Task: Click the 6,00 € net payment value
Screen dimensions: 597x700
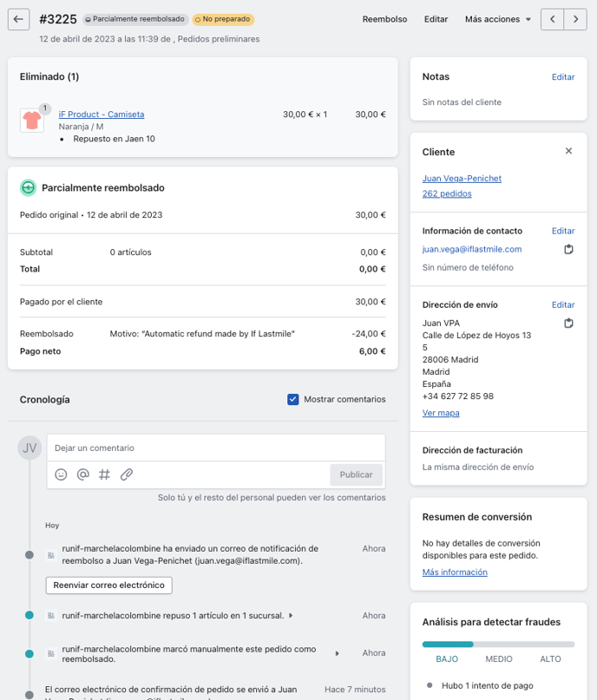Action: [372, 351]
